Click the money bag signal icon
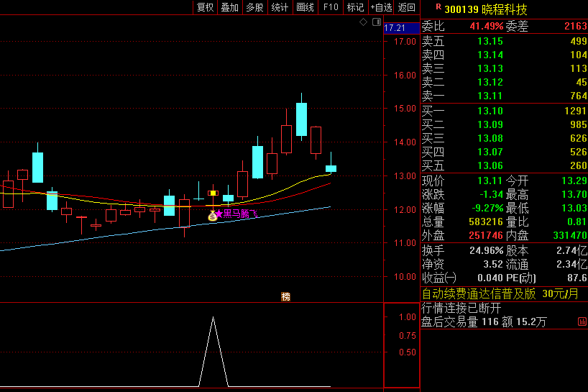 212,215
